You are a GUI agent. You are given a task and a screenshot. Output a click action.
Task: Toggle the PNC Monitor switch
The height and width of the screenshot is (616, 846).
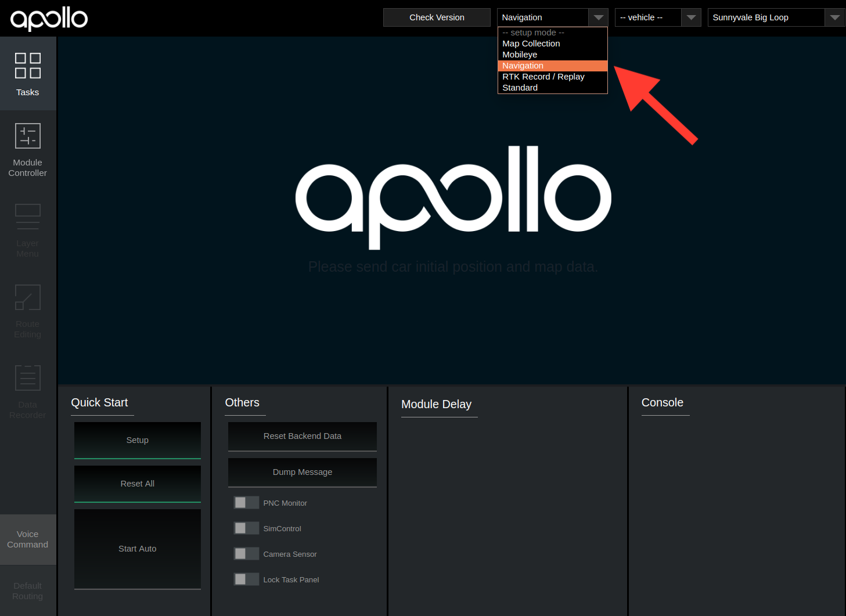(x=246, y=503)
